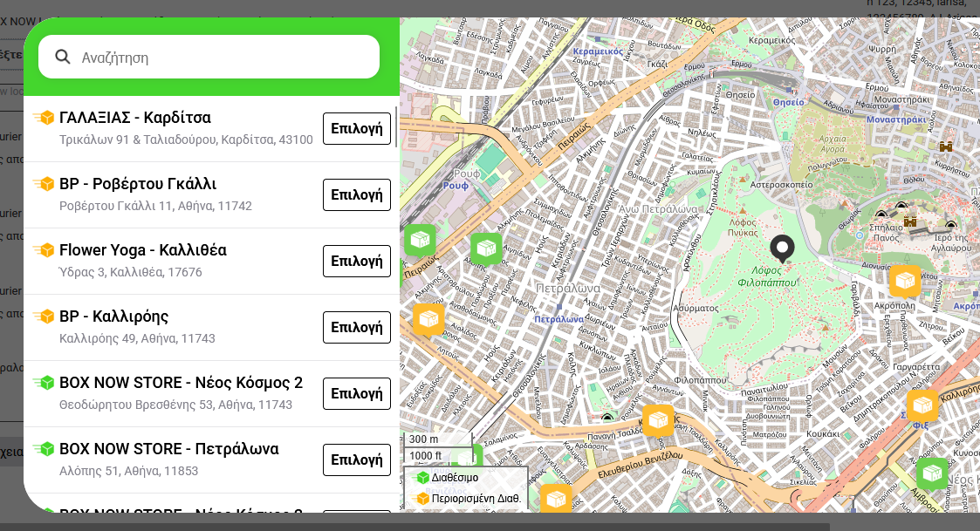Click the 1000 ft scale bar
980x531 pixels.
(437, 456)
